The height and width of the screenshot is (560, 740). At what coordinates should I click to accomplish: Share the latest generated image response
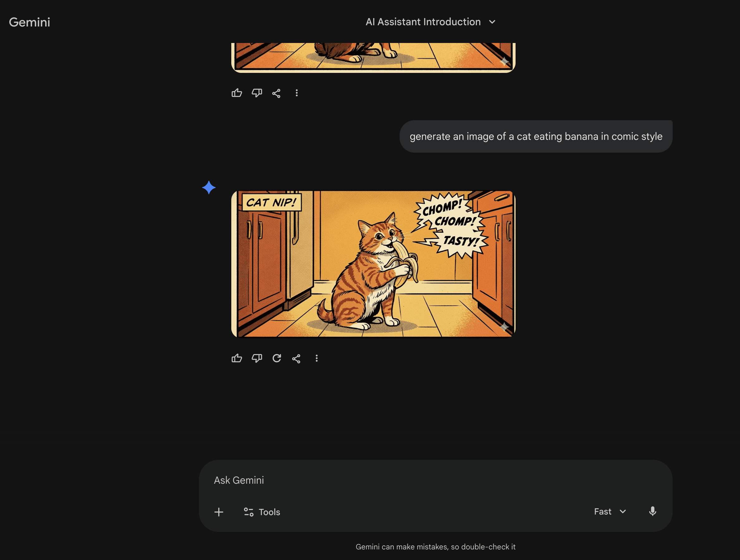pyautogui.click(x=296, y=358)
